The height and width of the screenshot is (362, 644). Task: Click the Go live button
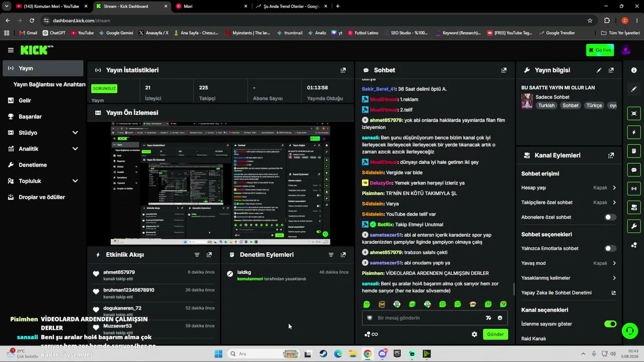600,50
